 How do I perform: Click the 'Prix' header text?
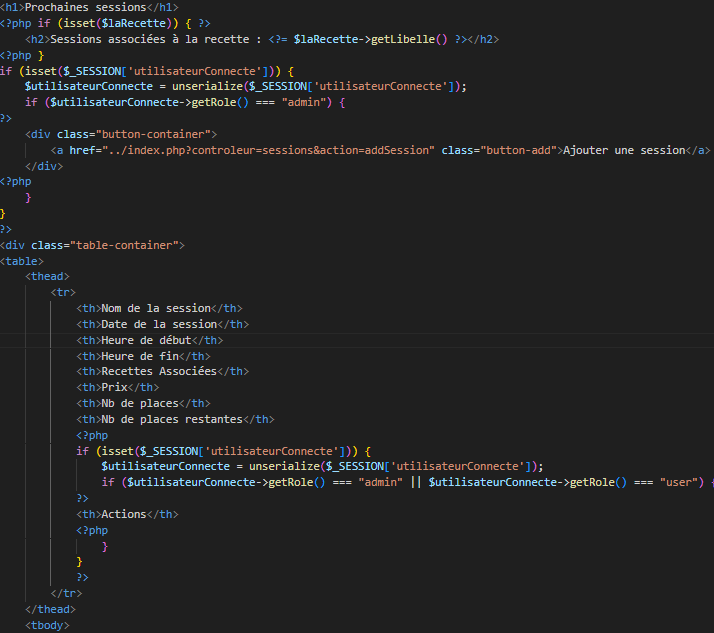[x=114, y=388]
